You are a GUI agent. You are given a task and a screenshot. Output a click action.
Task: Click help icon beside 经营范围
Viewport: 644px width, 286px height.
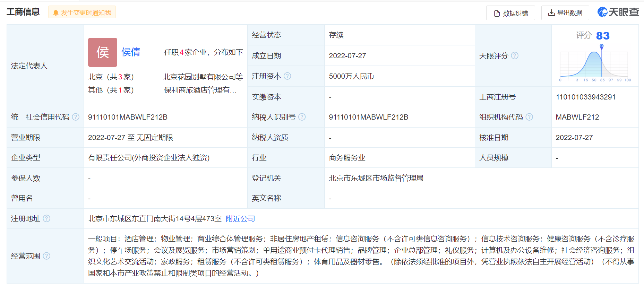pyautogui.click(x=46, y=256)
